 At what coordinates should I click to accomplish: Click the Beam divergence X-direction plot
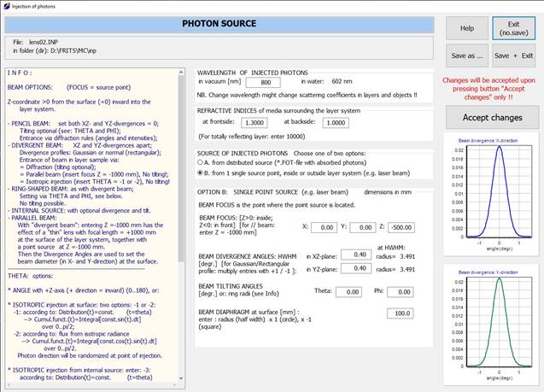point(492,194)
